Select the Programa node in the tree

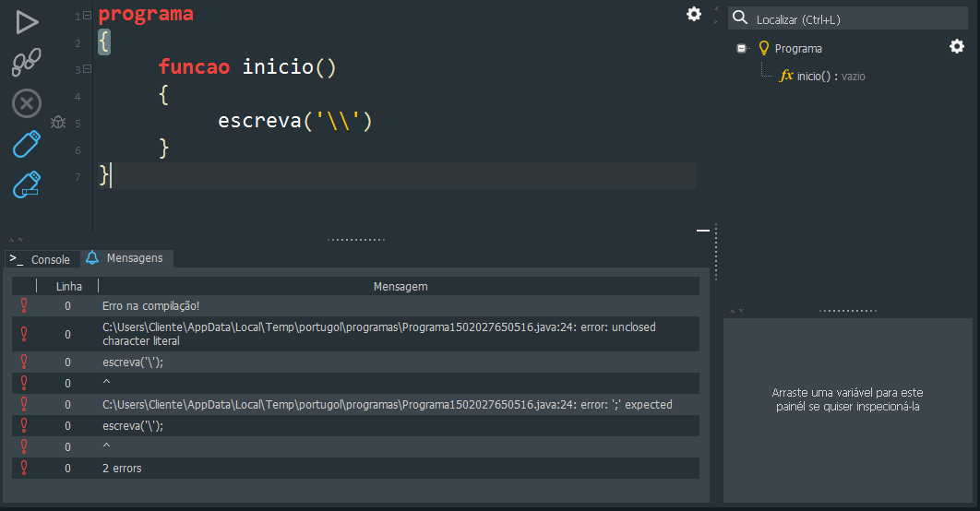point(798,49)
